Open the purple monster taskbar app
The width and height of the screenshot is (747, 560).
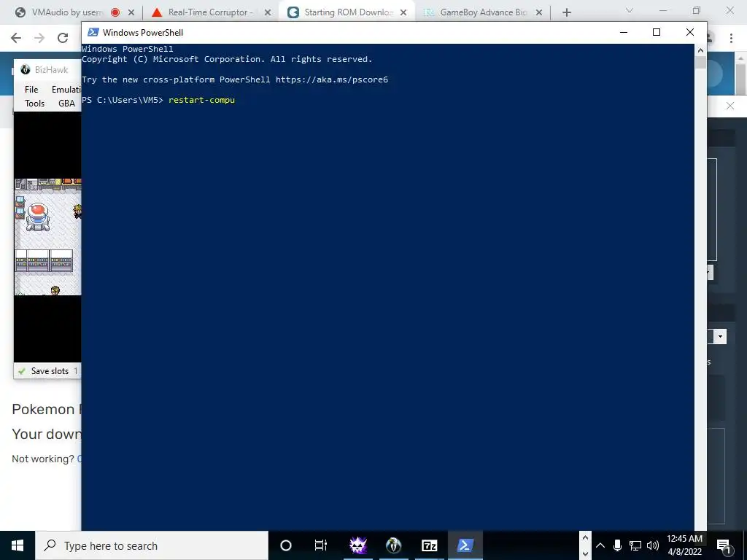click(357, 545)
